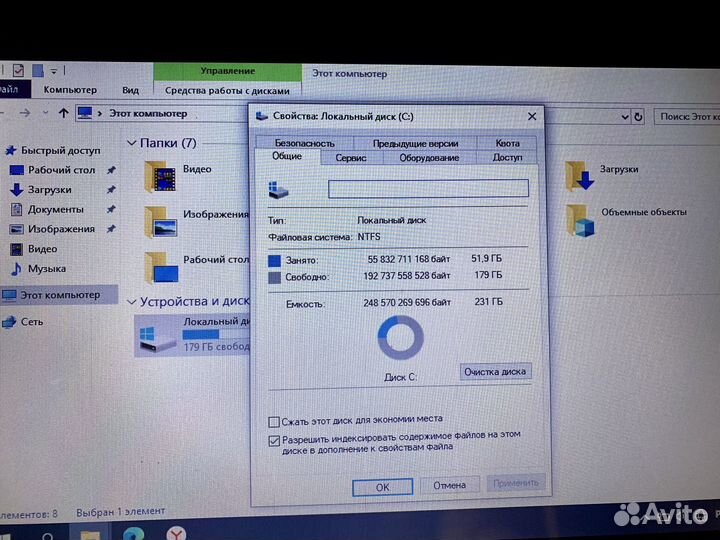Switch to the Оборудование tab
720x540 pixels.
[x=429, y=158]
